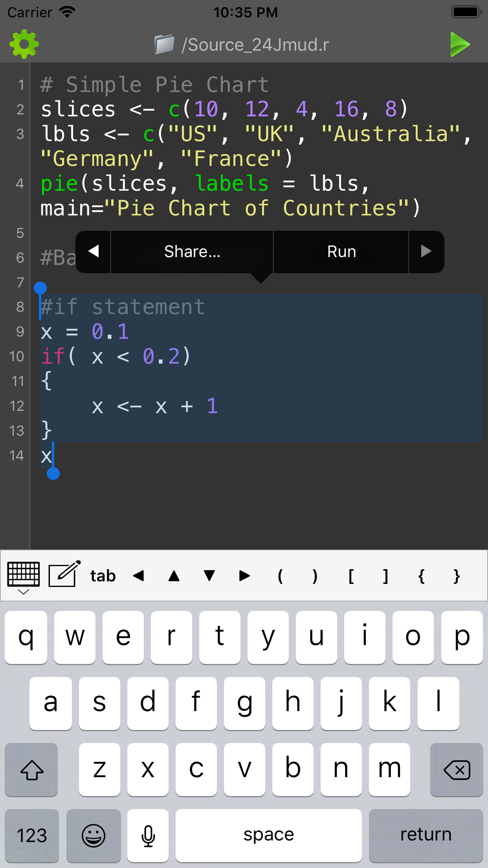The width and height of the screenshot is (488, 868).
Task: Tap the w key
Action: (75, 637)
